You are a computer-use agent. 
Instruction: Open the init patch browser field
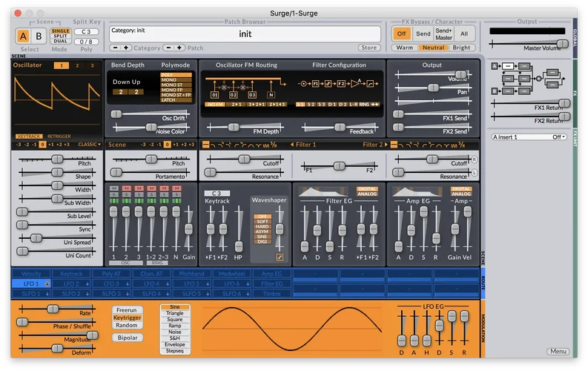tap(245, 34)
